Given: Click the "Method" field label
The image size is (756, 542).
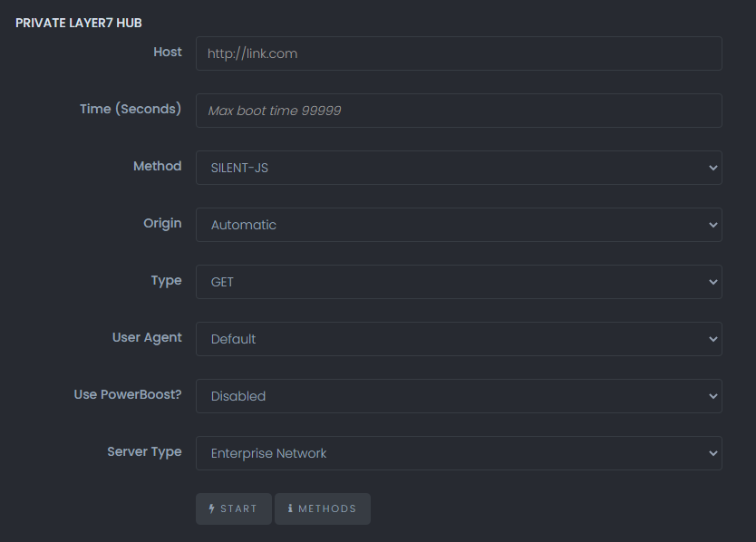Looking at the screenshot, I should 157,166.
